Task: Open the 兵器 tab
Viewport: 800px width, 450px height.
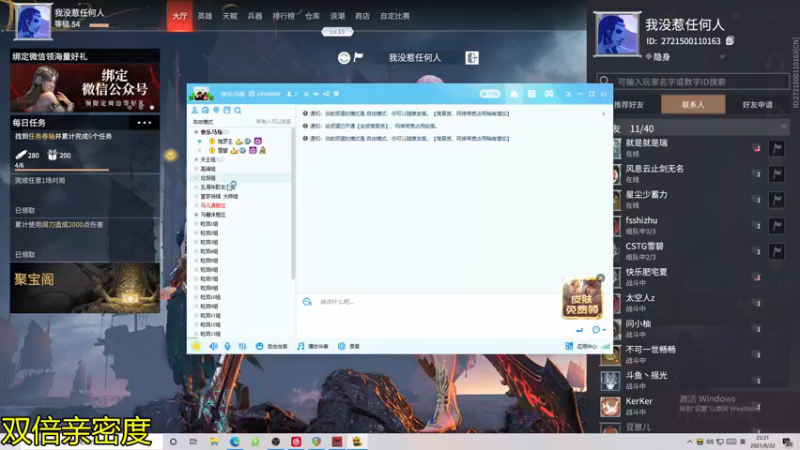Action: [255, 16]
